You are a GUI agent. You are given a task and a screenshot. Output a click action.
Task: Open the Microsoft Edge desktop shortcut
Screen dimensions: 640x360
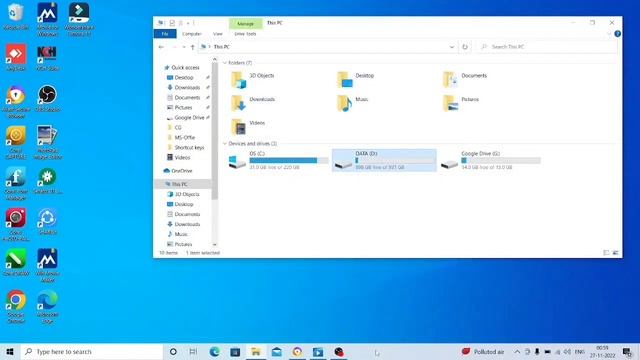click(47, 306)
